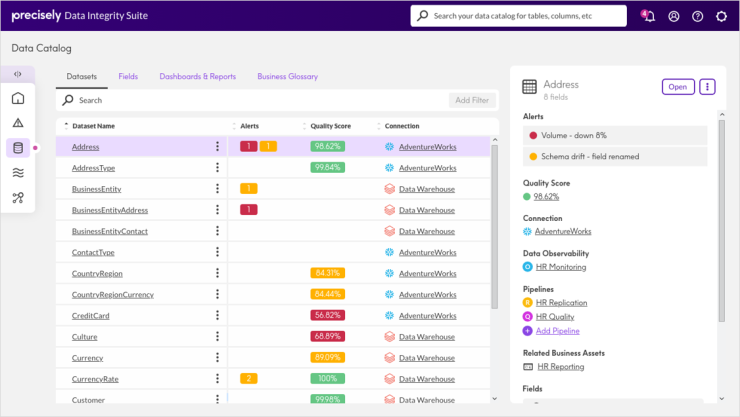This screenshot has width=740, height=417.
Task: Open the settings gear icon
Action: point(722,16)
